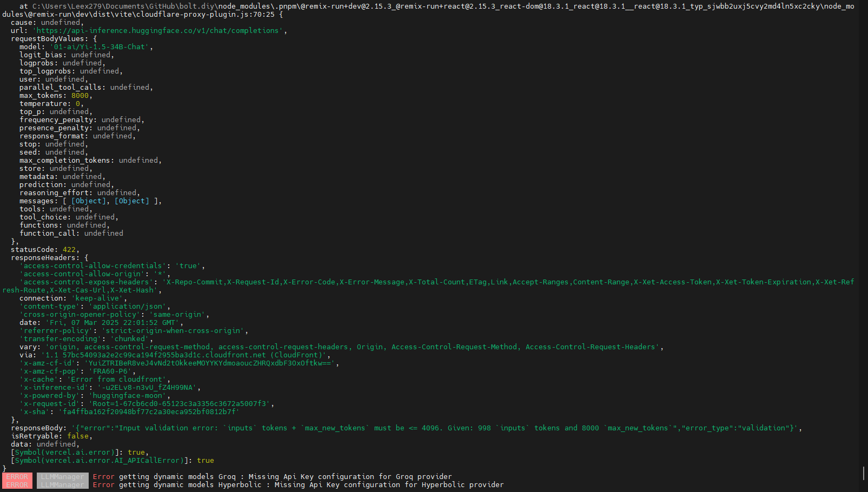Click the 'cause: undefined' line

48,23
